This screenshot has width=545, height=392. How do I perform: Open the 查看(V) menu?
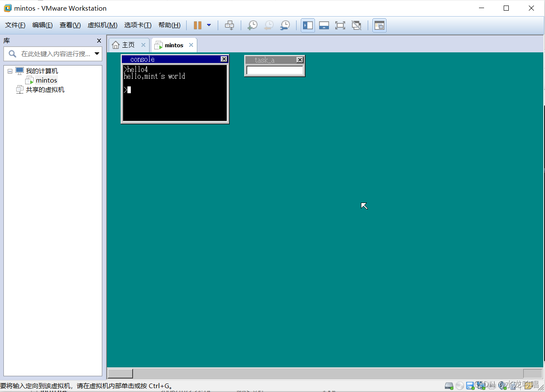pyautogui.click(x=70, y=25)
